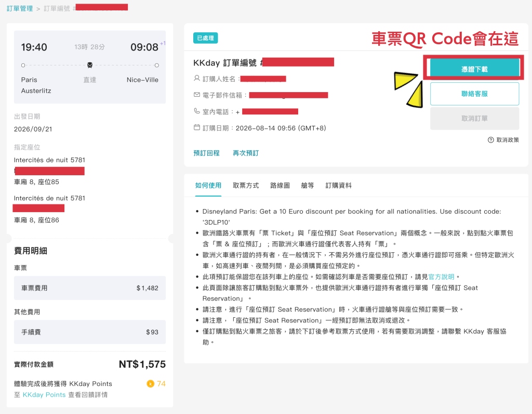This screenshot has width=532, height=414.
Task: Click the total amount NT$1,575
Action: (x=142, y=364)
